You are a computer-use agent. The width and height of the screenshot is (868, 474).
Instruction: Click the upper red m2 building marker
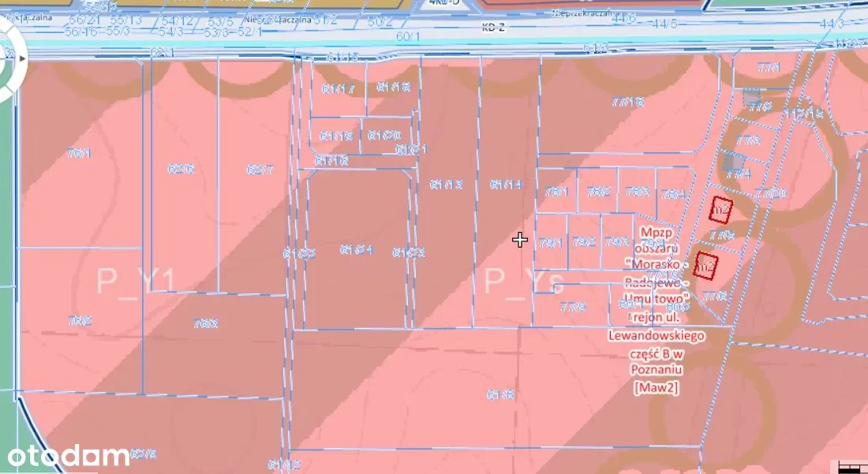point(721,210)
